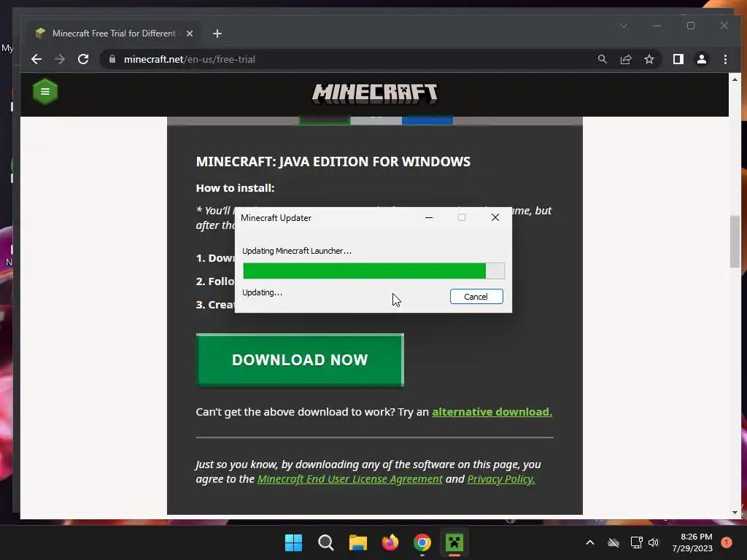This screenshot has height=560, width=747.
Task: Open the Windows Start menu
Action: (x=293, y=542)
